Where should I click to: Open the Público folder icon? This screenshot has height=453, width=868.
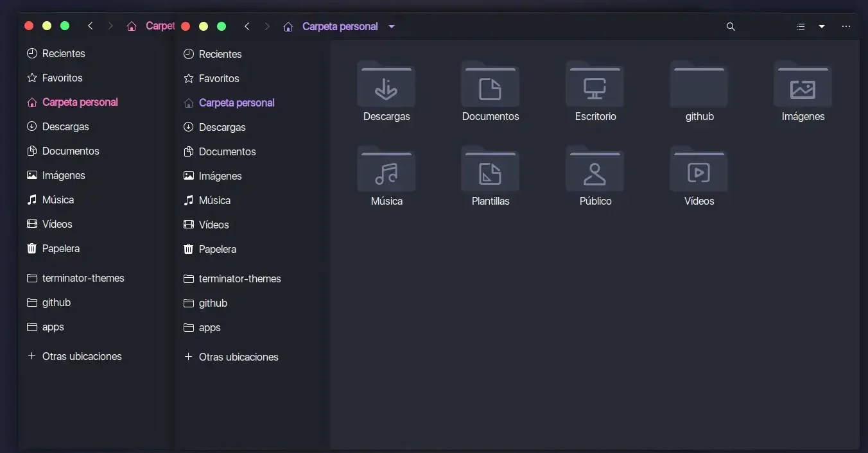(595, 171)
